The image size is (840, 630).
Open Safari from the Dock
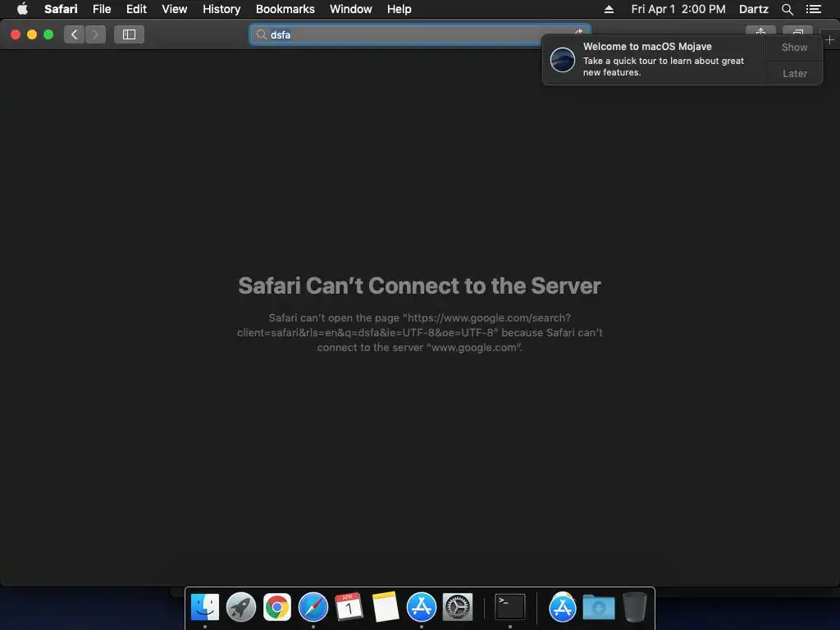[313, 607]
